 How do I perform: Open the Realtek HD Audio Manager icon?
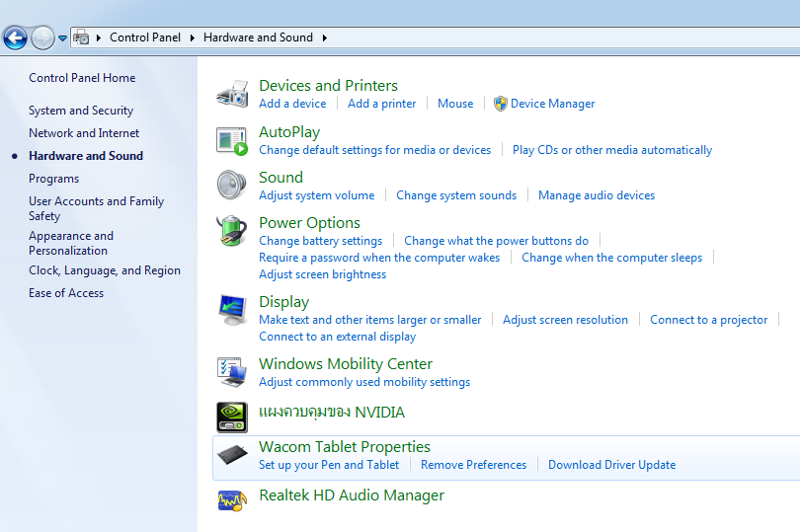click(x=232, y=500)
